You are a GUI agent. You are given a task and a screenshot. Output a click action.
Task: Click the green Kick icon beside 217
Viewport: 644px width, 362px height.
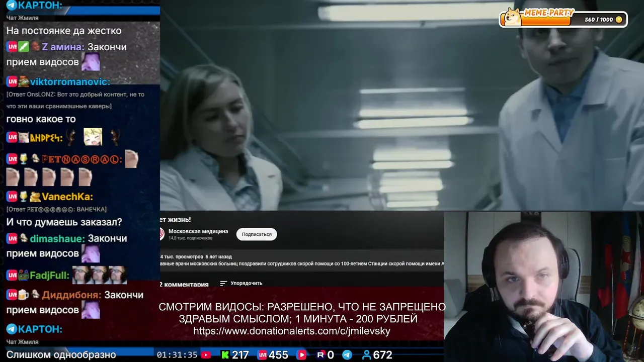click(225, 355)
